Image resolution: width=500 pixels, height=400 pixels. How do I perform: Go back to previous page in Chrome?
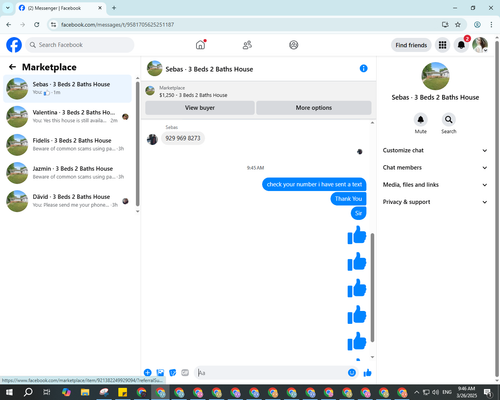coord(9,24)
